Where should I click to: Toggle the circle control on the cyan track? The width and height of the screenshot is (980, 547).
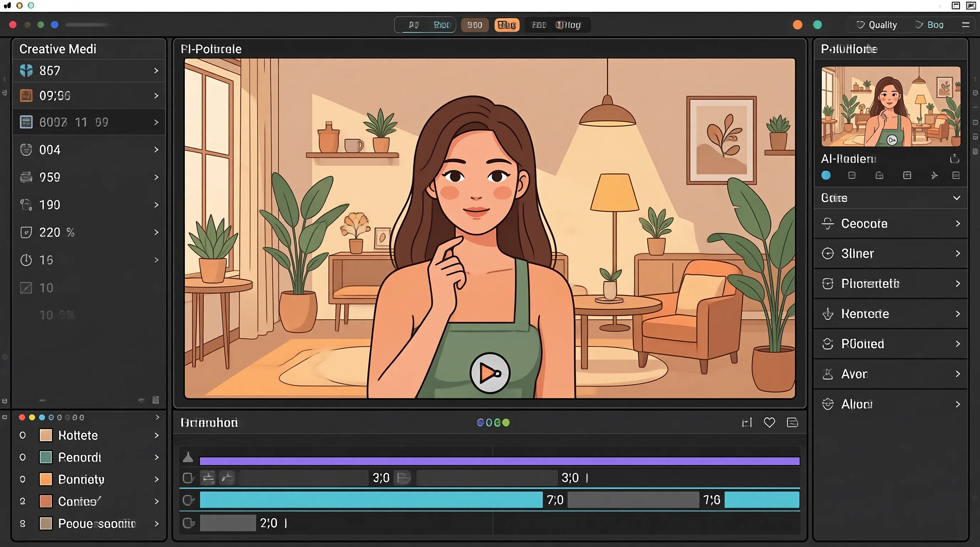(188, 500)
